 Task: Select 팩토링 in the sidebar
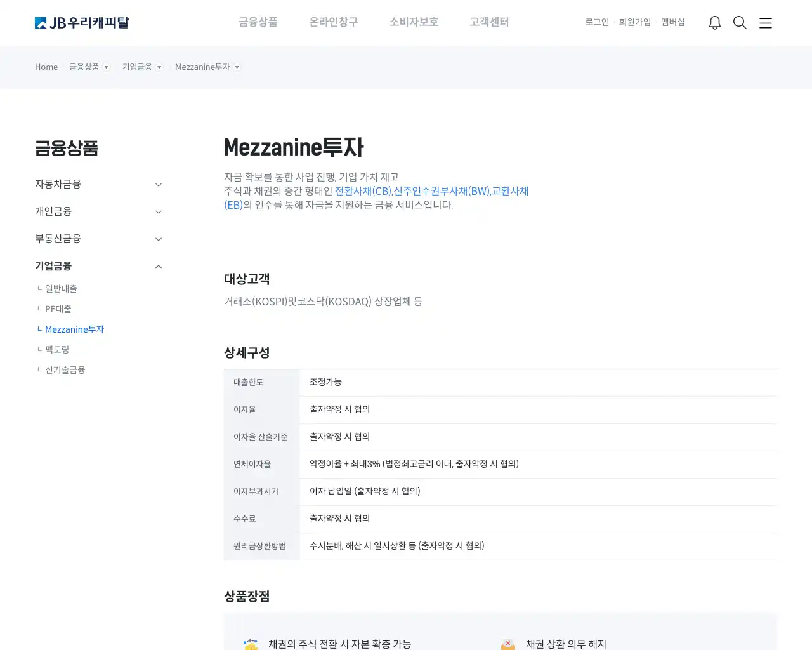point(57,350)
